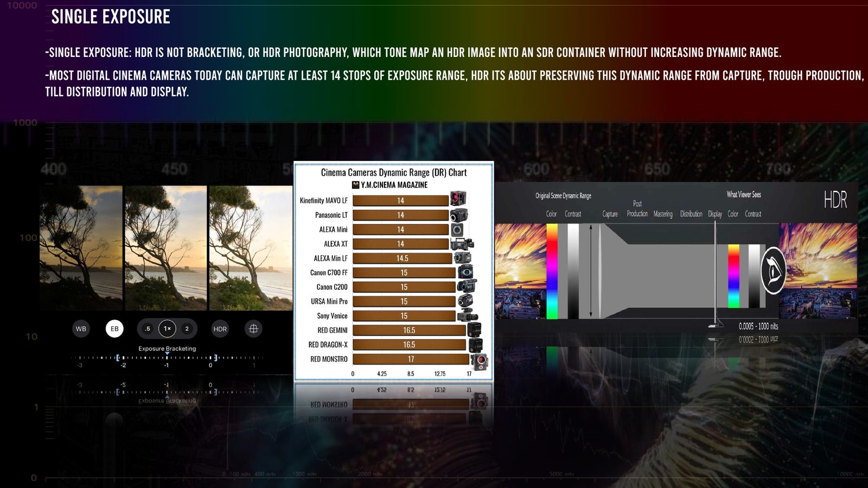Viewport: 868px width, 488px height.
Task: Switch to .5 zoom level
Action: point(148,329)
